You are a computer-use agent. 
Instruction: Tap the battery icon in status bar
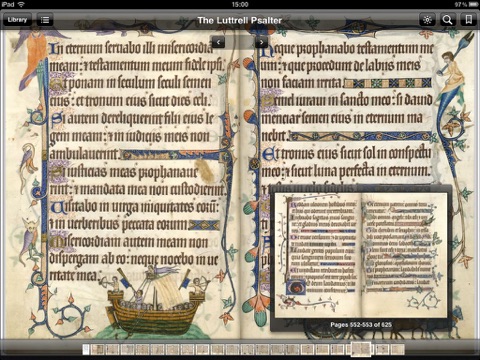[473, 4]
